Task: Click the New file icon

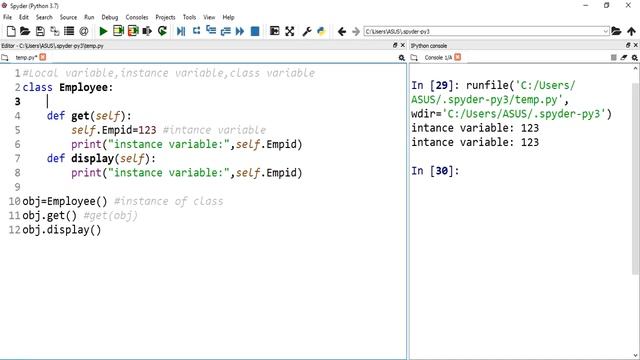Action: tap(11, 31)
